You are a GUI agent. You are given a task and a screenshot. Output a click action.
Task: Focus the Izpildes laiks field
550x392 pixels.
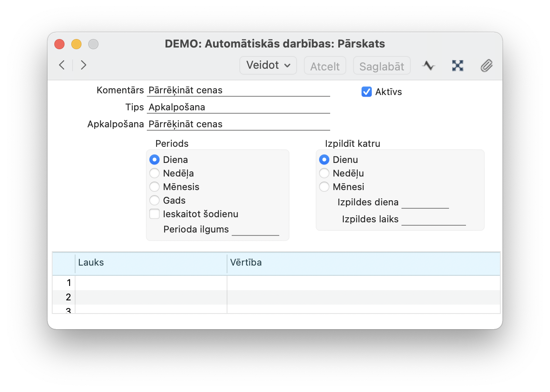433,219
